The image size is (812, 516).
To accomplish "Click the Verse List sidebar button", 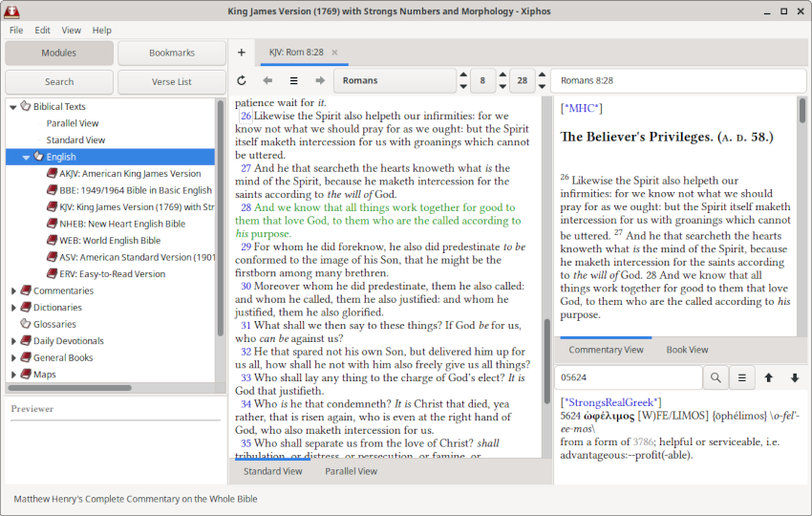I will [x=172, y=82].
